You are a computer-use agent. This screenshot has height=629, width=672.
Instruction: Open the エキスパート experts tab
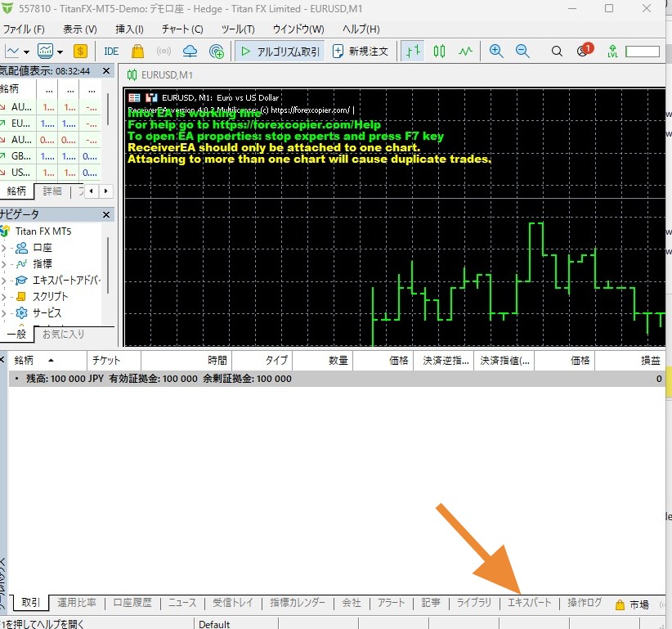[530, 603]
